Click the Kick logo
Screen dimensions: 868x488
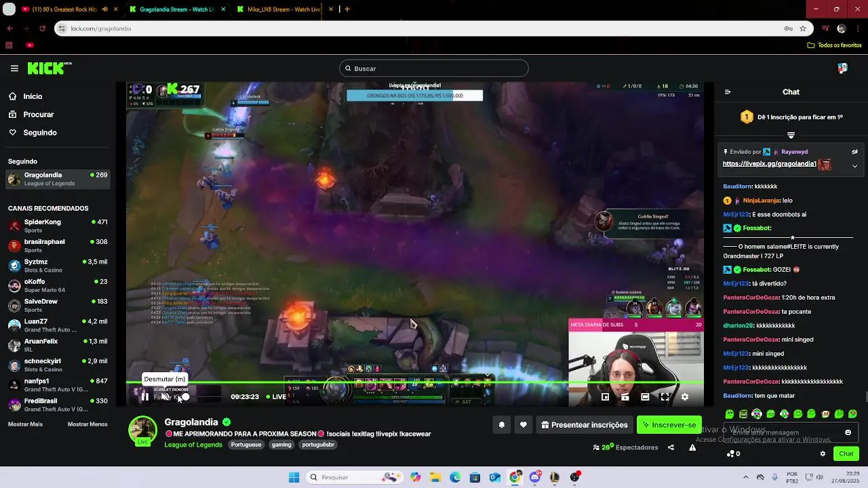click(50, 68)
